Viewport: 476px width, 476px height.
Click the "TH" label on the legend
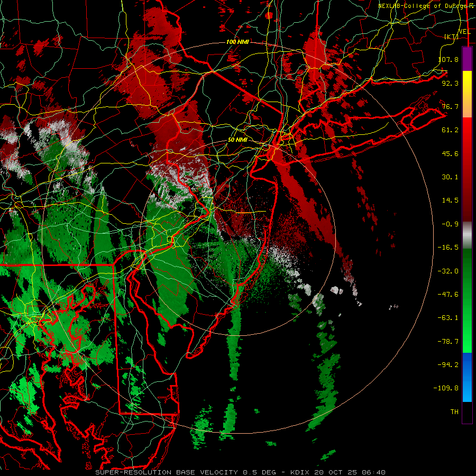[x=454, y=412]
